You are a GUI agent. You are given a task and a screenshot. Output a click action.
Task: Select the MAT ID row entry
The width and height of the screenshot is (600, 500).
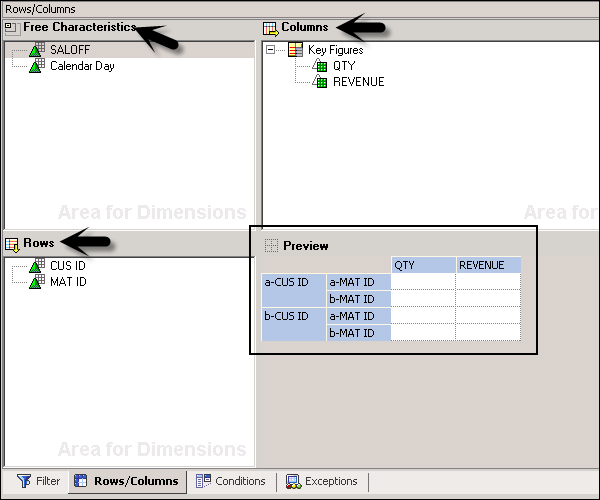click(68, 282)
